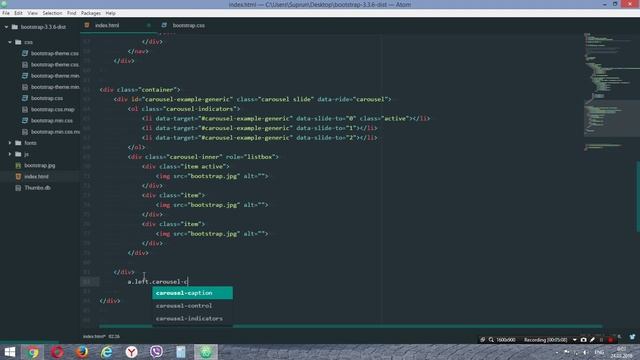This screenshot has height=360, width=640.
Task: Open bootstrap.css.map in the tree
Action: [x=53, y=109]
